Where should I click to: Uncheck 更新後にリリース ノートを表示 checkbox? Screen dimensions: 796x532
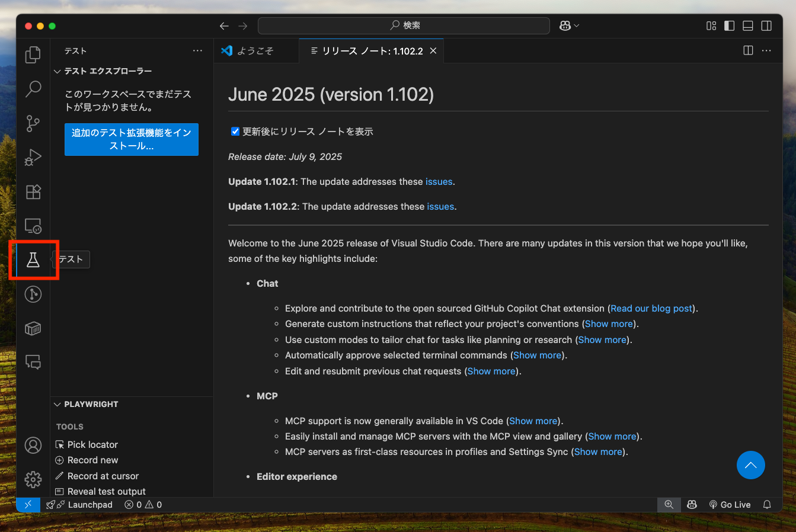click(235, 132)
